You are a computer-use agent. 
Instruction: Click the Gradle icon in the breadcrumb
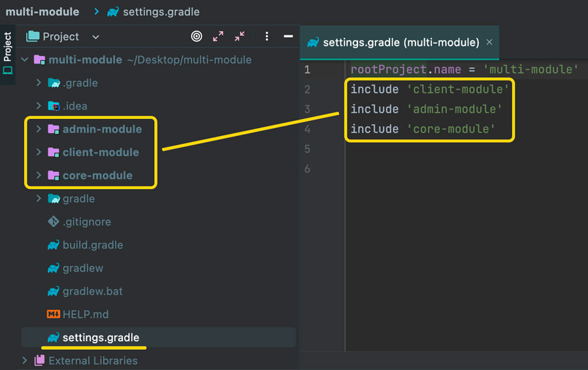pos(113,12)
